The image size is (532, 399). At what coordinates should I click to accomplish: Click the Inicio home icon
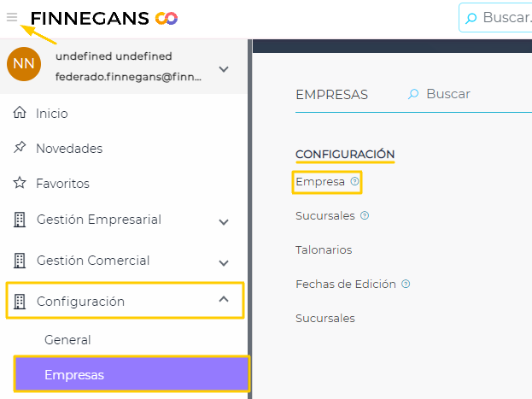(x=20, y=113)
